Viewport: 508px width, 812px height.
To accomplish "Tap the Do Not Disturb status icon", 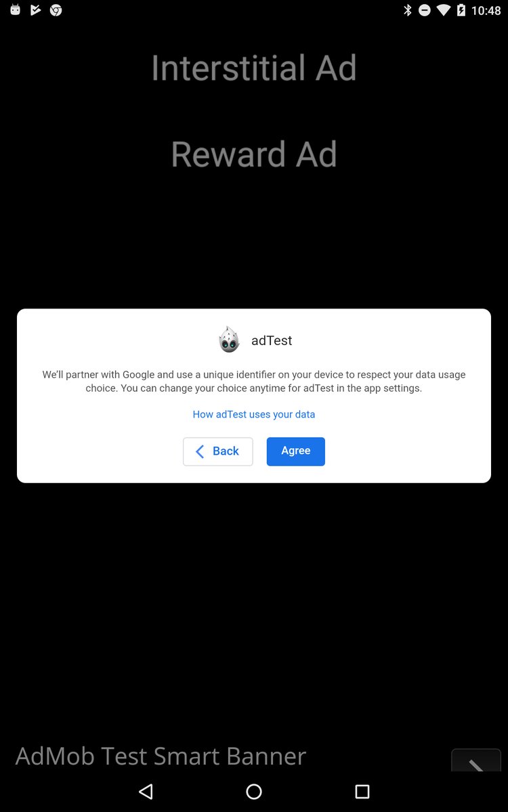I will click(425, 10).
